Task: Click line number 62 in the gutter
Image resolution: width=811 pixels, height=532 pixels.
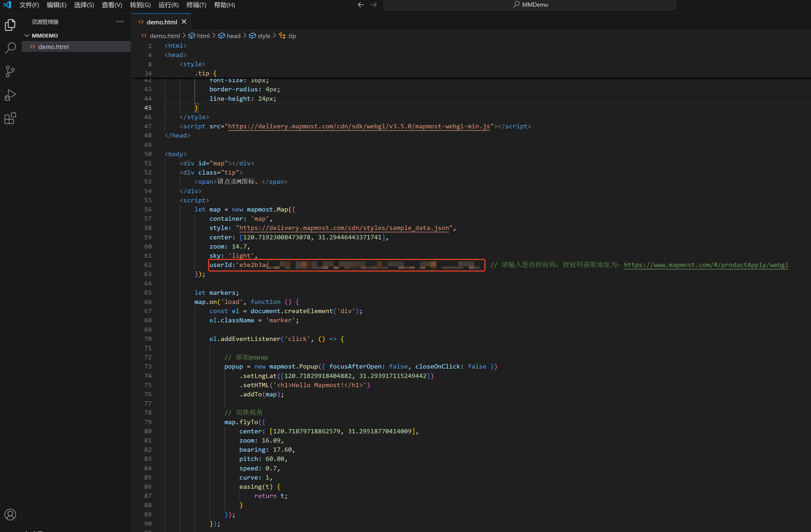Action: [x=148, y=265]
